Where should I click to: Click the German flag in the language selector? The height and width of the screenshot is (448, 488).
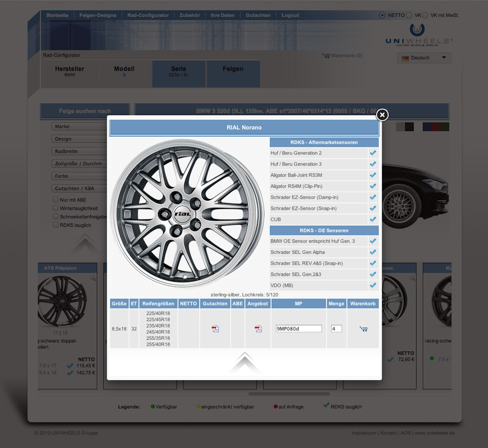(x=405, y=58)
